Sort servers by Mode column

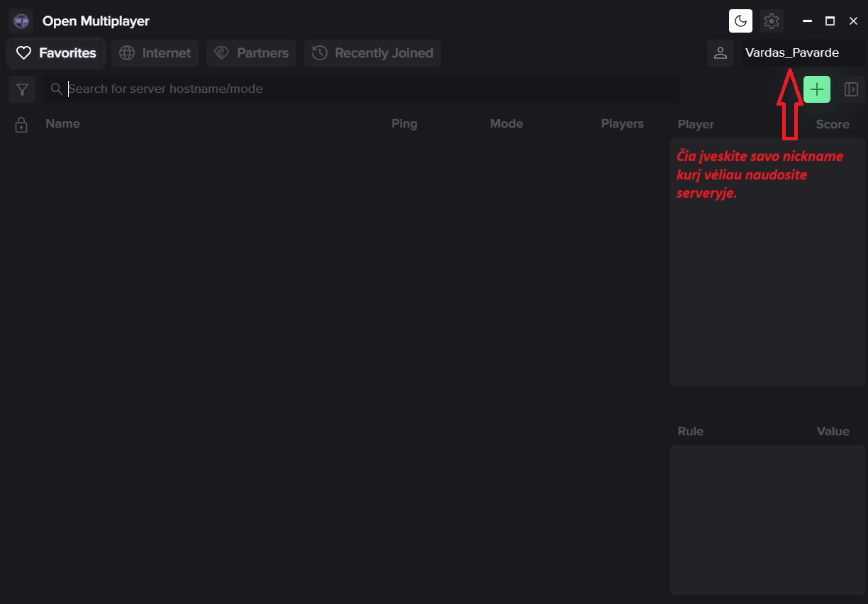(506, 124)
